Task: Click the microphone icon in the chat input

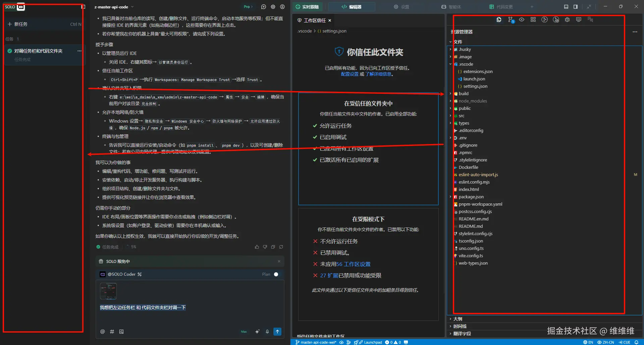Action: pyautogui.click(x=267, y=332)
